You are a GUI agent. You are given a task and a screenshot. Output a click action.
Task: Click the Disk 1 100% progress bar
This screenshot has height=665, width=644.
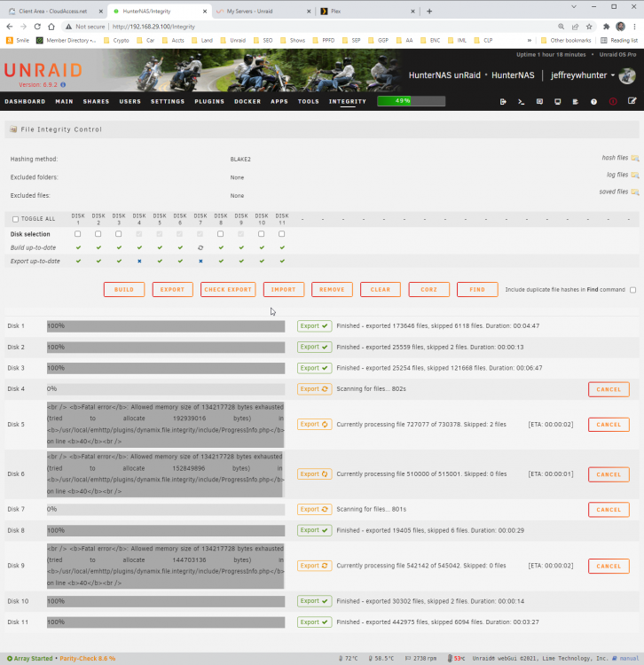[166, 326]
